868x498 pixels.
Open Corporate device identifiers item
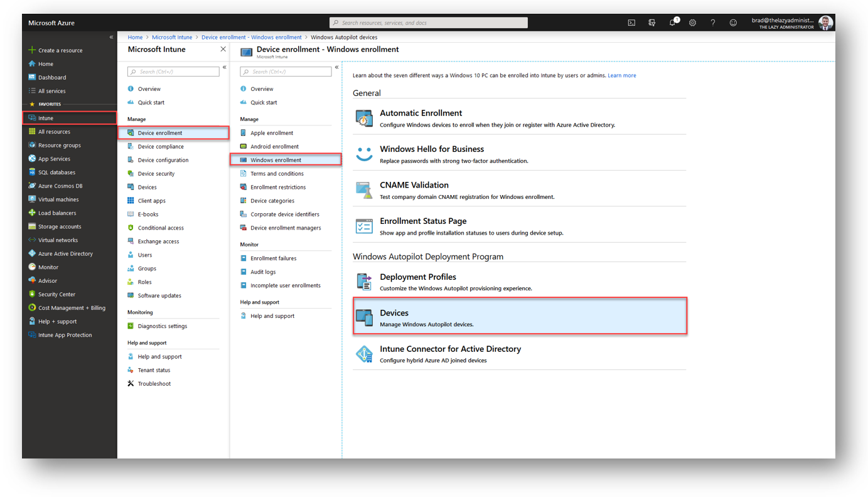(285, 215)
